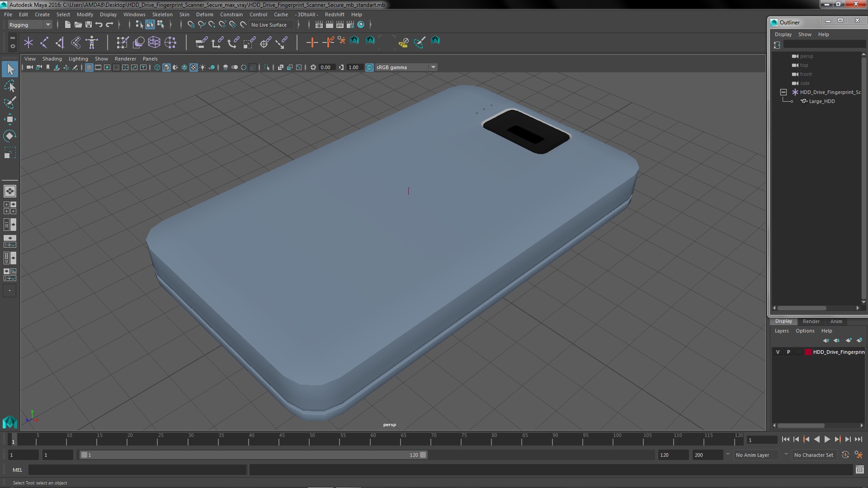Click frame 60 on the time slider
868x488 pixels.
[373, 439]
